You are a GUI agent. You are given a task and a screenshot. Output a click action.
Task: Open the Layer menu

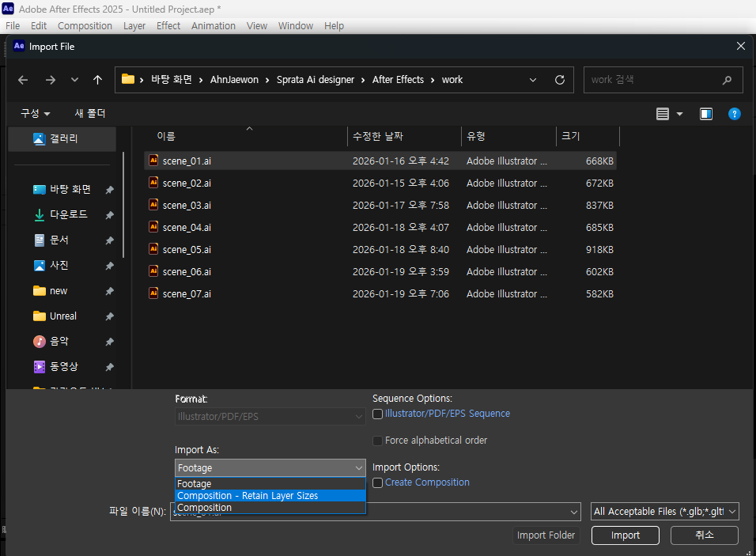click(134, 26)
